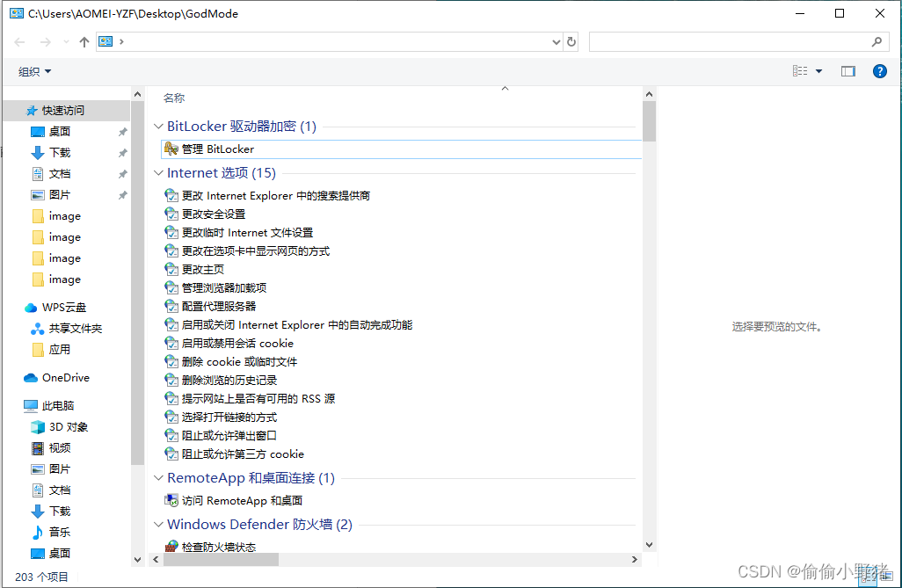
Task: Click the change view layout icon
Action: tap(800, 71)
